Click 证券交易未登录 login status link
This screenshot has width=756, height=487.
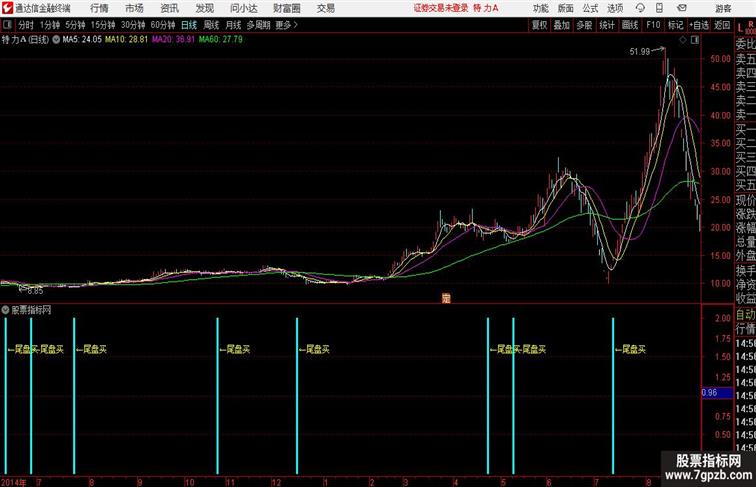pyautogui.click(x=441, y=8)
